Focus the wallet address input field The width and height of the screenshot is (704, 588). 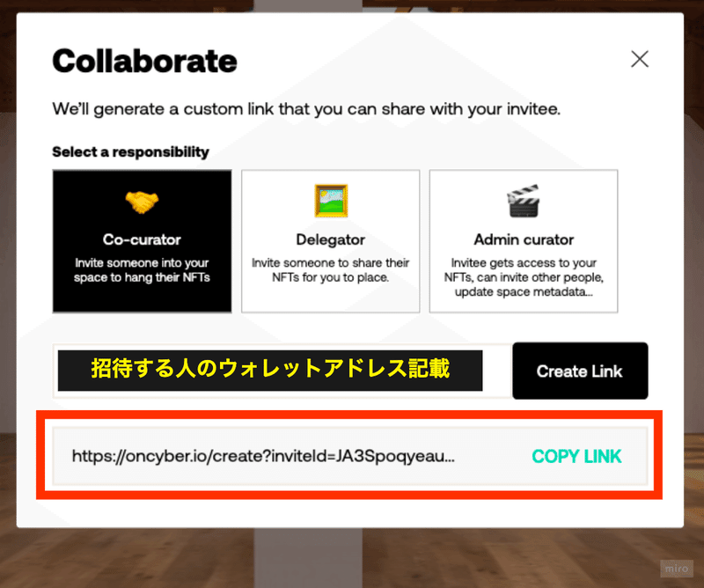coord(282,371)
